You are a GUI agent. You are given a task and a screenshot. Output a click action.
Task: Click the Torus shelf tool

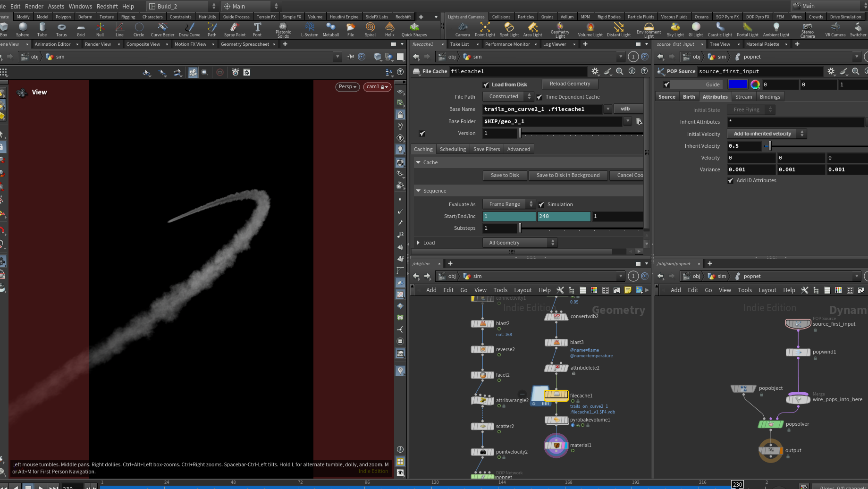61,30
